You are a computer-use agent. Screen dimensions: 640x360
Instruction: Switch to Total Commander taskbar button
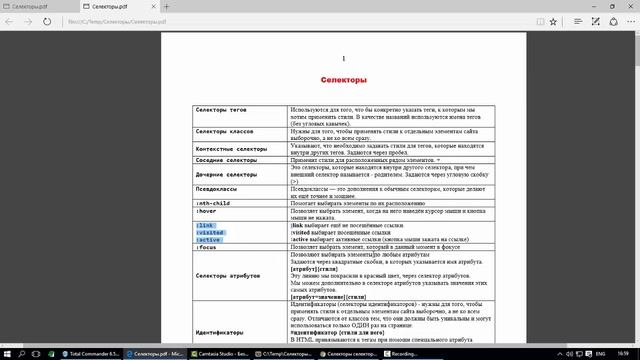point(91,354)
